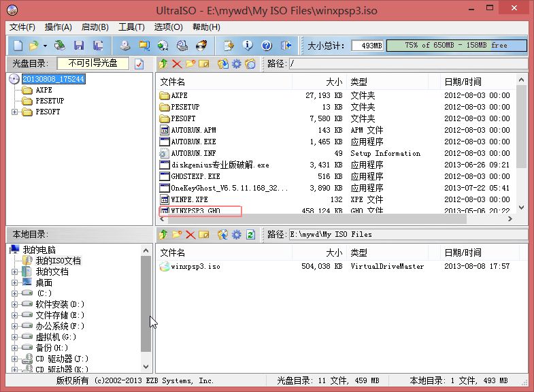
Task: Click local path field E:\mywd\My ISO Files
Action: click(x=408, y=234)
